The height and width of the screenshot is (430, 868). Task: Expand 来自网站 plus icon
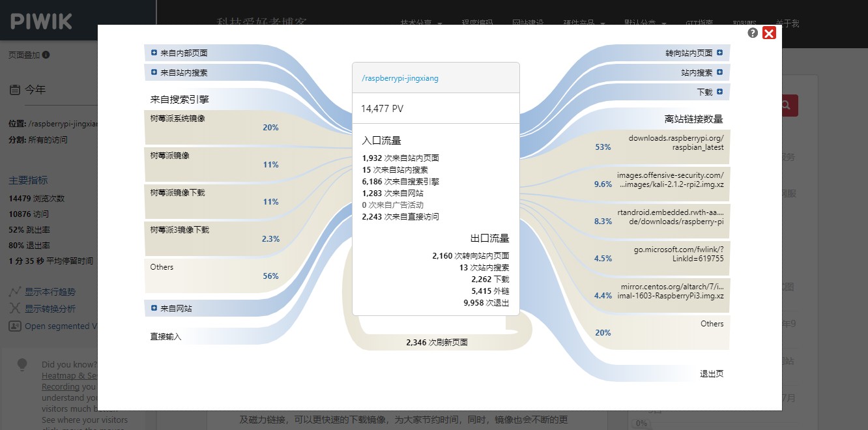(154, 308)
